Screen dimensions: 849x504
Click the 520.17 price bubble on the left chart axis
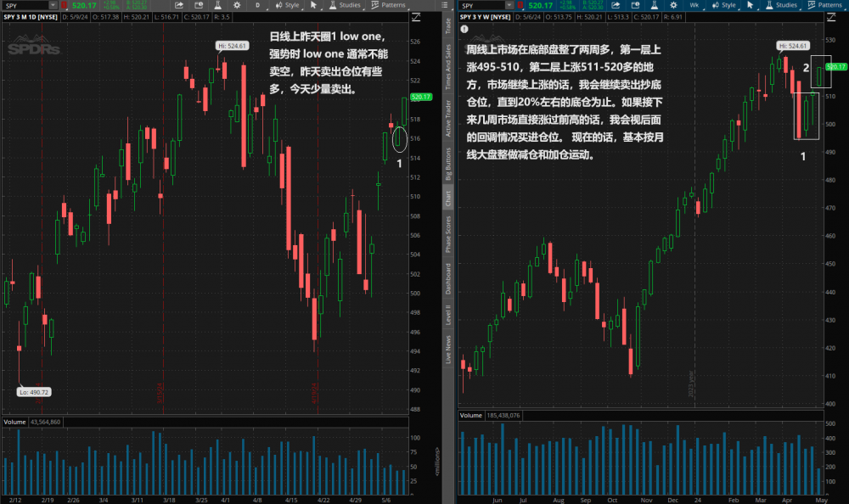point(421,97)
